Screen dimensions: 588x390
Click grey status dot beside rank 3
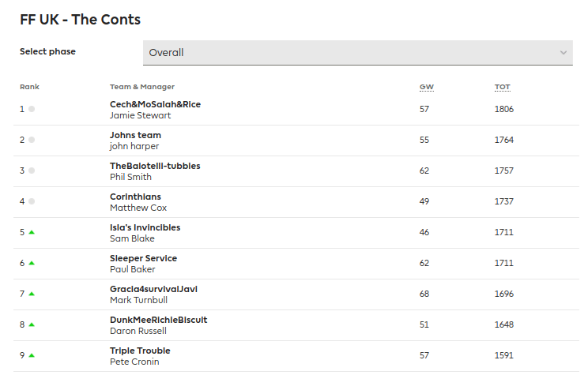[x=32, y=171]
